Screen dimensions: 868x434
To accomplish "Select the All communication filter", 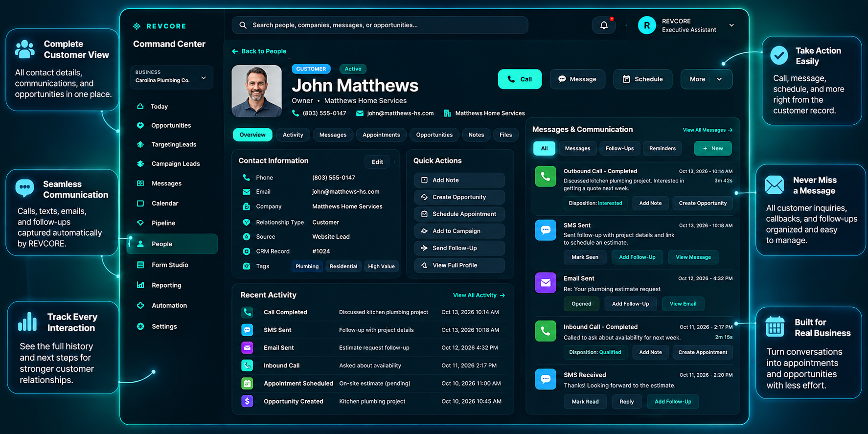I will click(x=544, y=148).
